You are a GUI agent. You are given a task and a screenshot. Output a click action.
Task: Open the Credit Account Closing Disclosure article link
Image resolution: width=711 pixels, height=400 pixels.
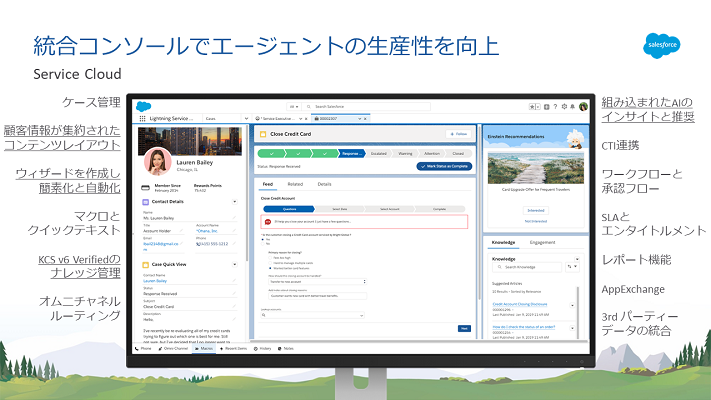520,304
